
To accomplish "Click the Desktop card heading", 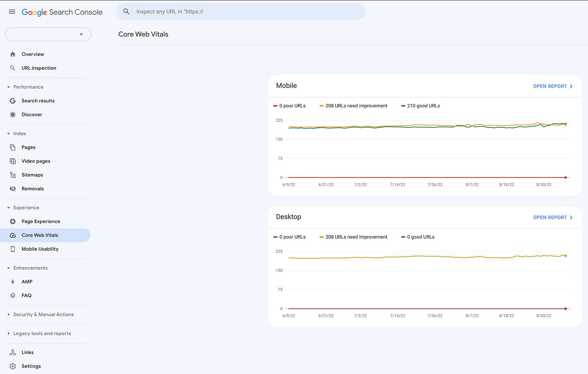I will [289, 217].
